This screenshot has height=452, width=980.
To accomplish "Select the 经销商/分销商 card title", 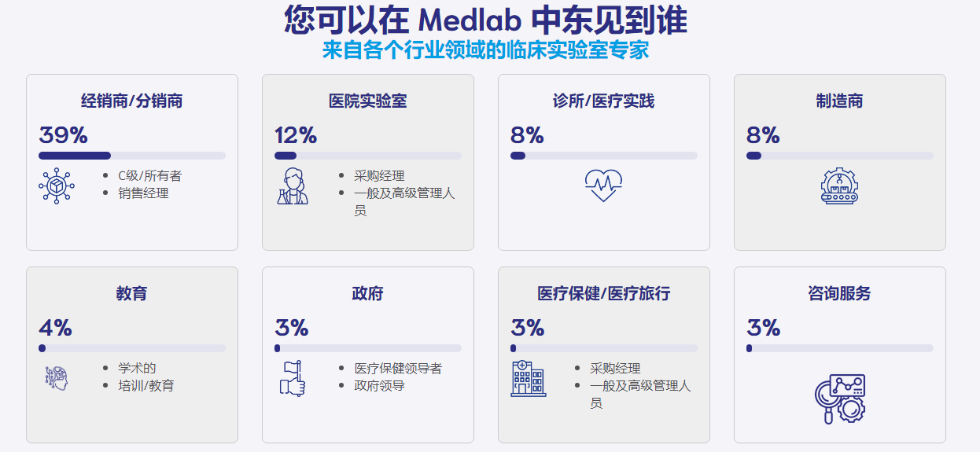I will [132, 101].
